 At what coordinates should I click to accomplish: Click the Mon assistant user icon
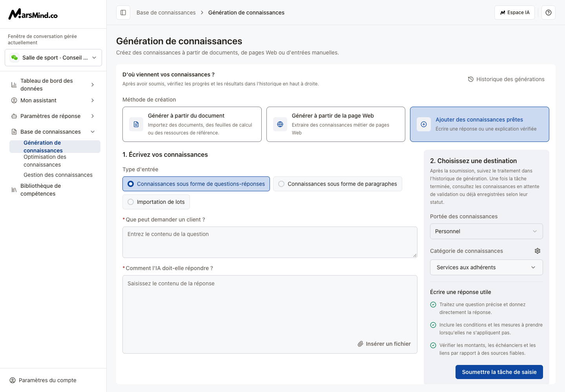14,100
